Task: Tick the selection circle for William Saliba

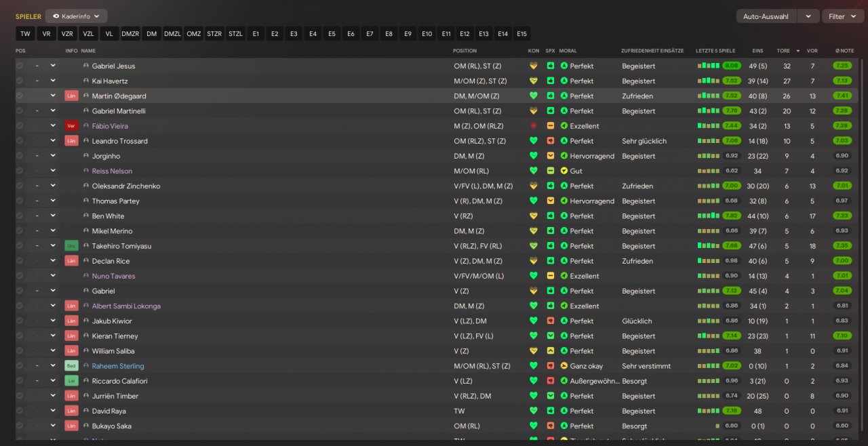Action: [x=20, y=351]
